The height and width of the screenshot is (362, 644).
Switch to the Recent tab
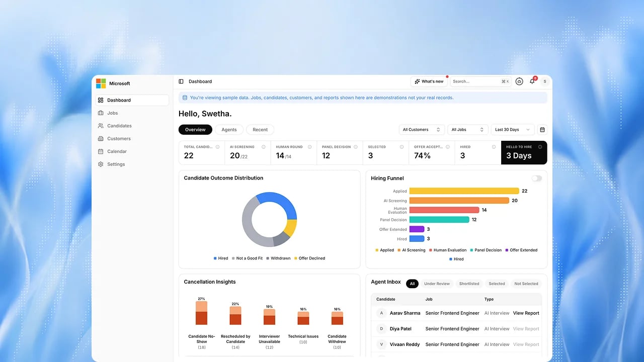(260, 130)
